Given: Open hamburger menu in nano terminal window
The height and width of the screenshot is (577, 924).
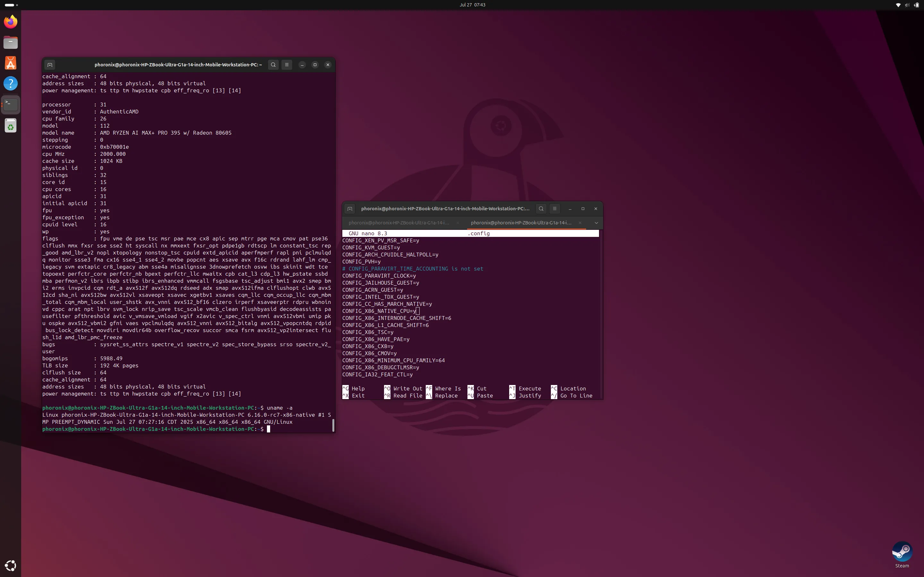Looking at the screenshot, I should pos(554,209).
